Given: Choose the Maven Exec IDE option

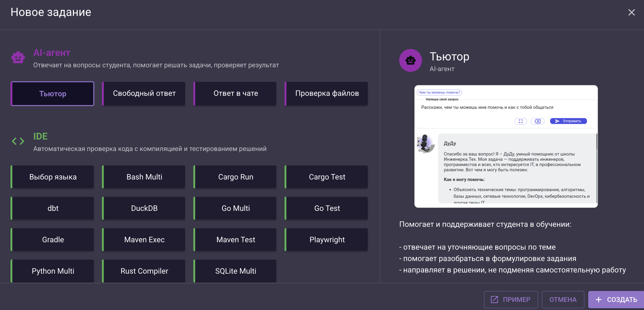Looking at the screenshot, I should pyautogui.click(x=144, y=240).
